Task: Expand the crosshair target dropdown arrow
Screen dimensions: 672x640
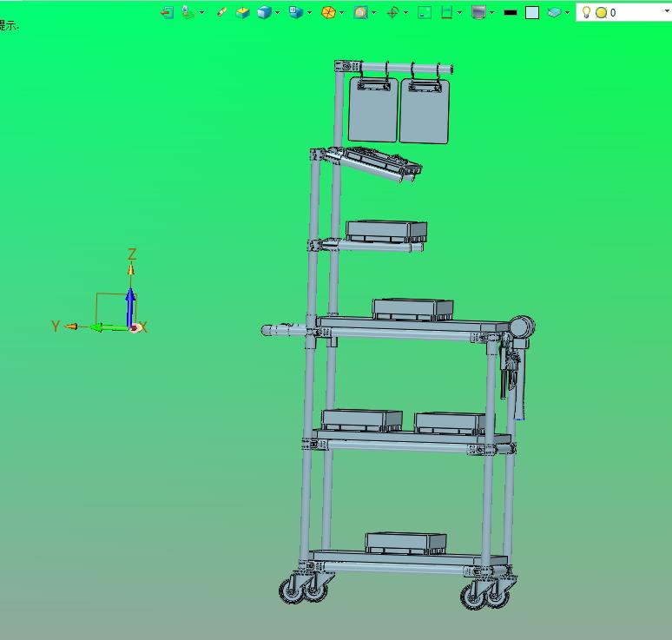Action: (x=405, y=13)
